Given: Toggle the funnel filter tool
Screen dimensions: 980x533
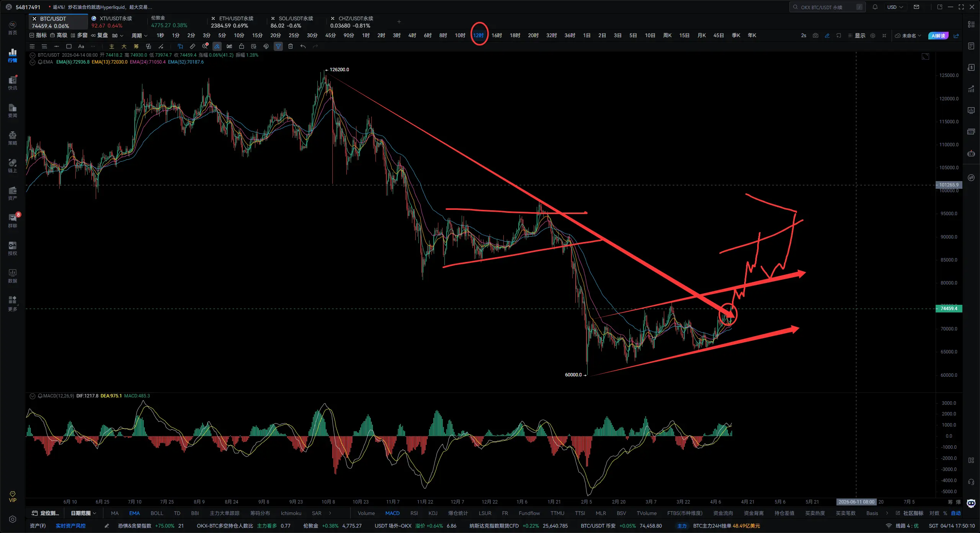Looking at the screenshot, I should point(278,46).
